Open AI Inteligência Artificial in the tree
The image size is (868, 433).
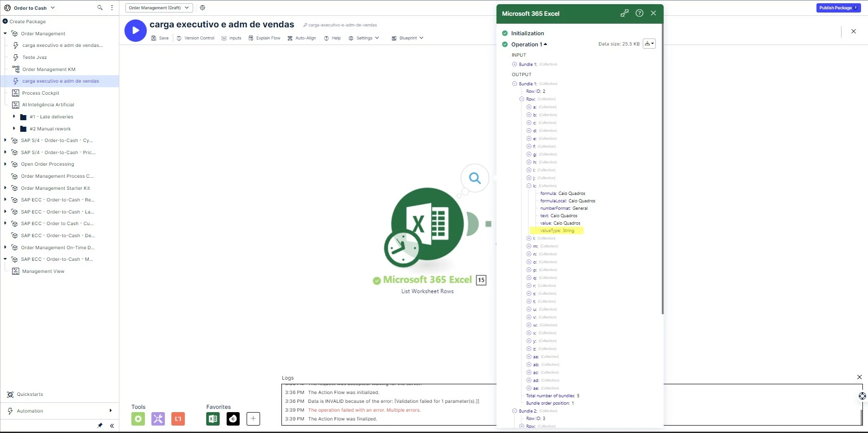coord(48,105)
